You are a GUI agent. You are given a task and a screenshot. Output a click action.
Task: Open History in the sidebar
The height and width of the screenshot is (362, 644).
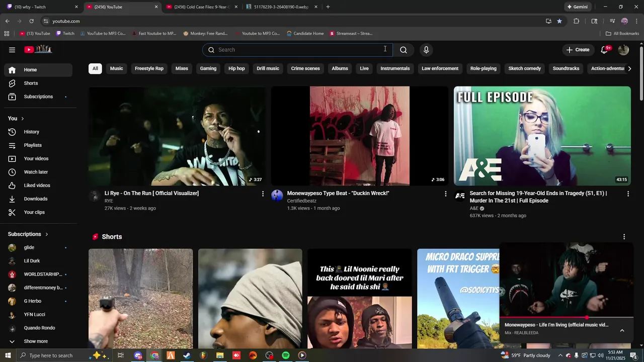click(x=38, y=132)
